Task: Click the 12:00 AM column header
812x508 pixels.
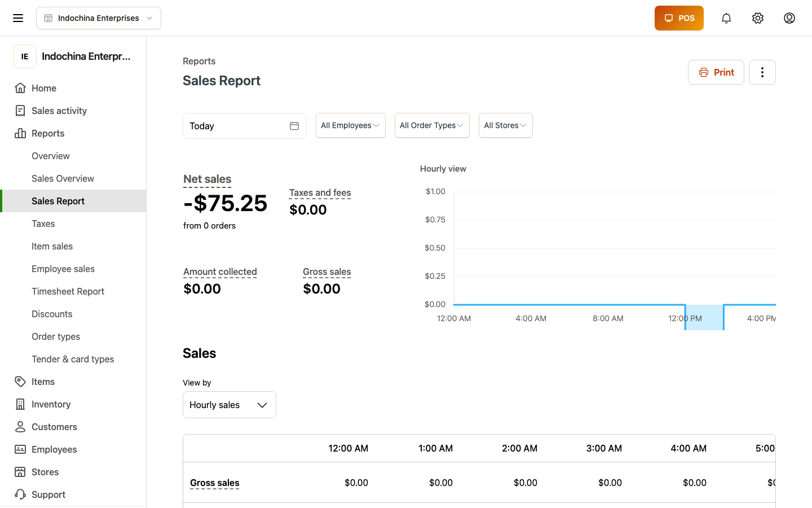Action: point(348,448)
